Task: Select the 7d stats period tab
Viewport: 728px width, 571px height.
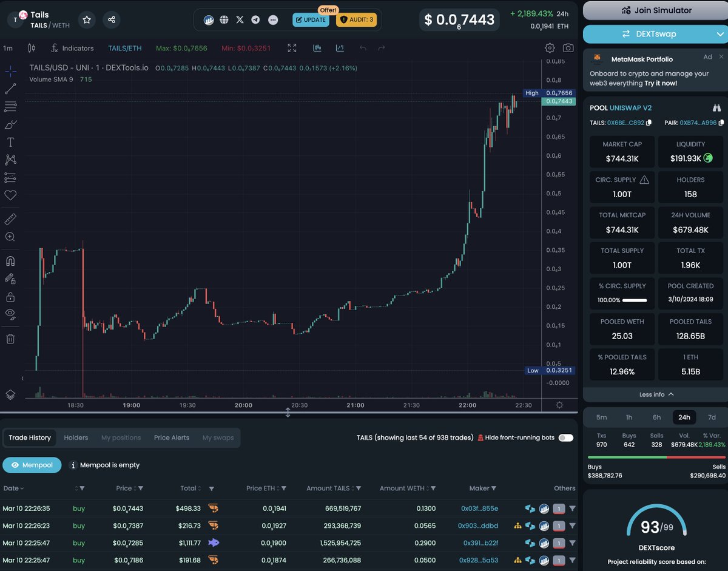Action: [x=712, y=417]
